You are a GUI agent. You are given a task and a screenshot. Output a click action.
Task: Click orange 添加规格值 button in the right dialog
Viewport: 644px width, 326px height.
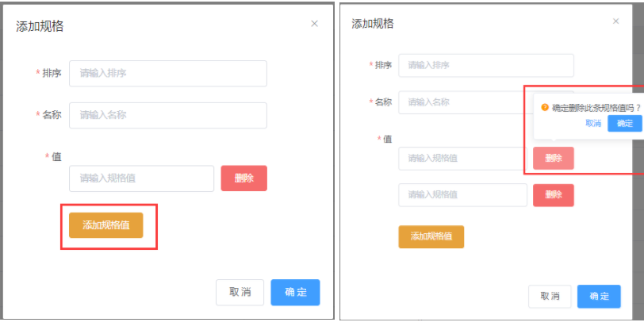[x=431, y=236]
